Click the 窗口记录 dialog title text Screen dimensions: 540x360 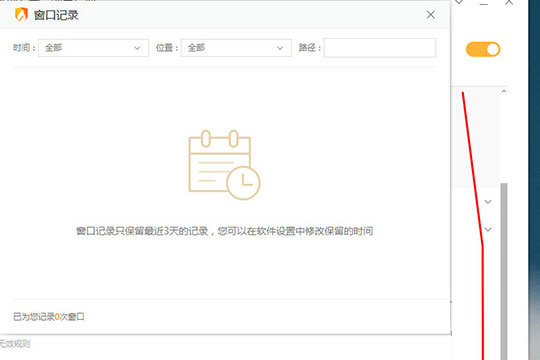click(56, 15)
